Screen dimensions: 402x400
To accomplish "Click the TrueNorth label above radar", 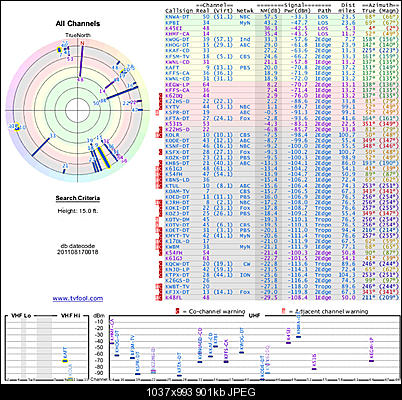I will pyautogui.click(x=78, y=35).
